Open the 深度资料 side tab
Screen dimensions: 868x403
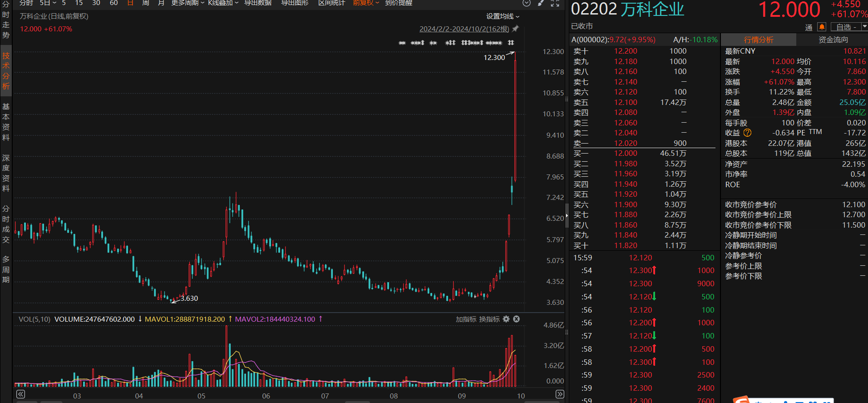click(x=6, y=173)
